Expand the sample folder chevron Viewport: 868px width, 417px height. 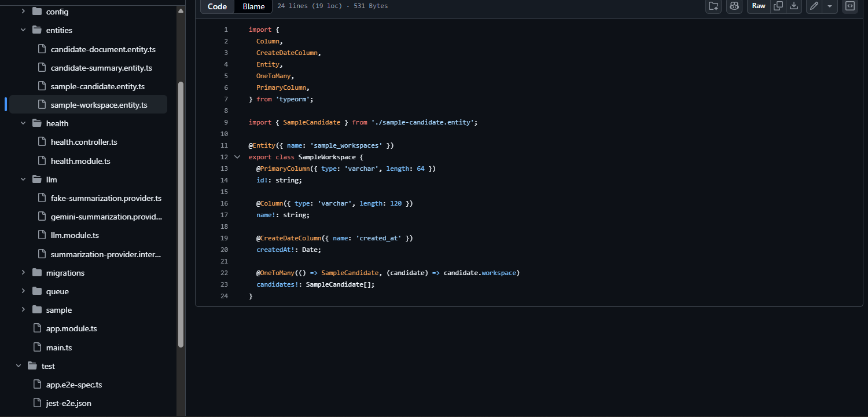[x=23, y=310]
